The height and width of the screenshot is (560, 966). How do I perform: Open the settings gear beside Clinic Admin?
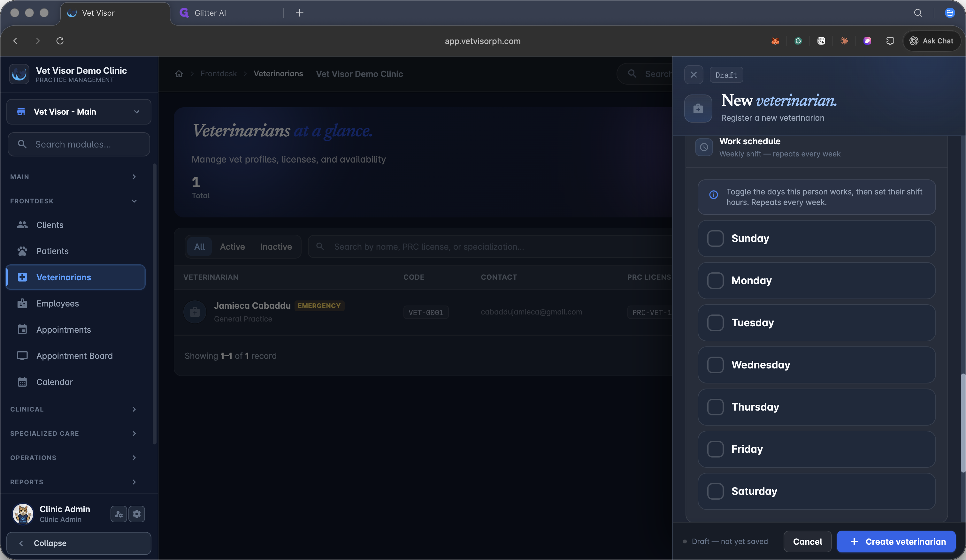pos(137,514)
